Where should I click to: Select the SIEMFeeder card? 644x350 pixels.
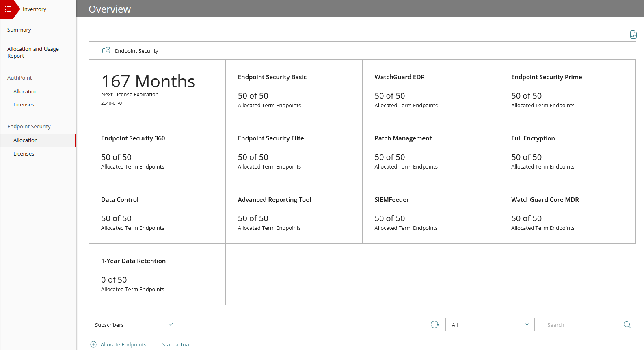coord(430,213)
